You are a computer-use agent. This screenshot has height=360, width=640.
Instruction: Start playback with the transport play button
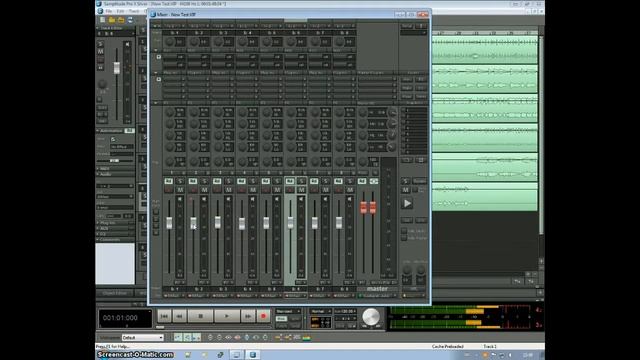(x=227, y=316)
